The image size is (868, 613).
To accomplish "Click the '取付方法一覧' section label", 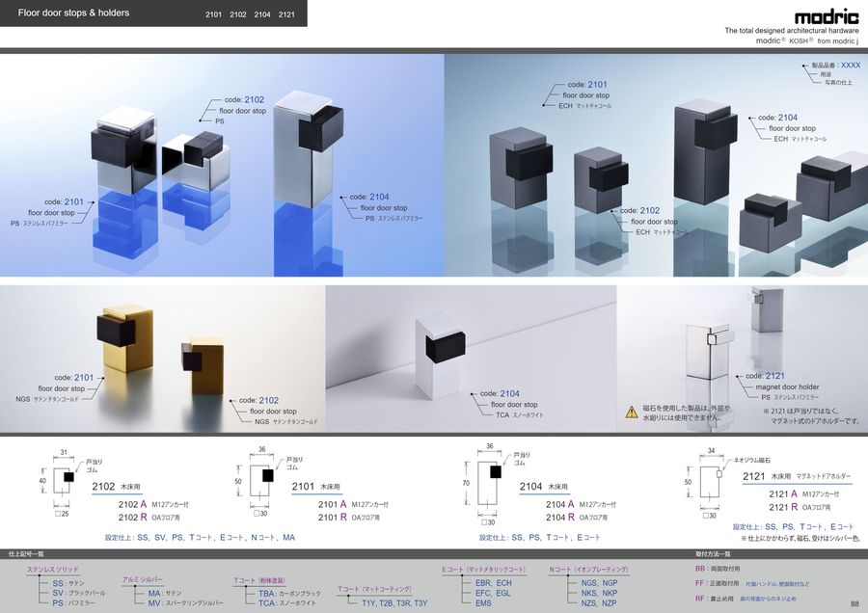I will tap(713, 554).
